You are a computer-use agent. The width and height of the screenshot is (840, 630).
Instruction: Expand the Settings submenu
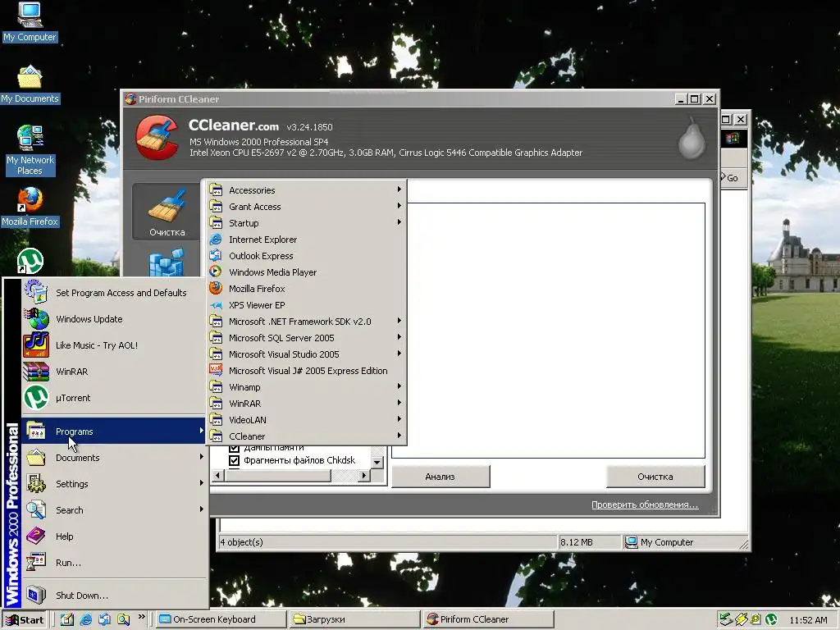[113, 484]
